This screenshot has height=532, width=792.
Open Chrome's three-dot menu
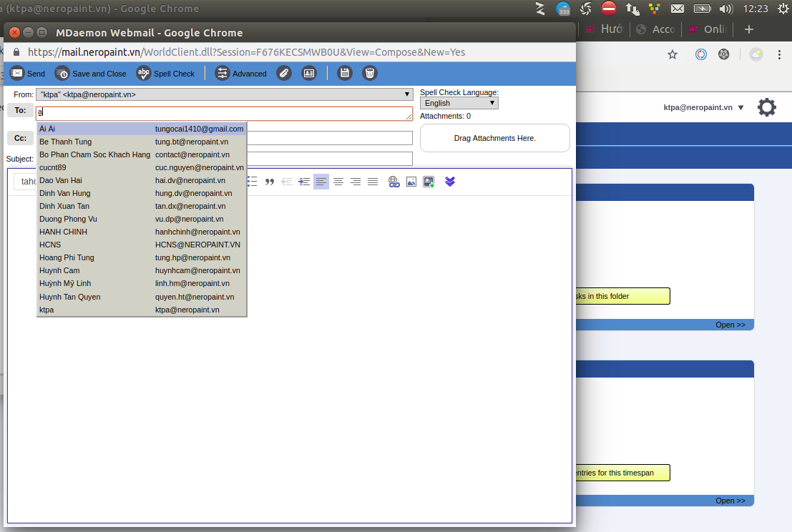[x=781, y=54]
